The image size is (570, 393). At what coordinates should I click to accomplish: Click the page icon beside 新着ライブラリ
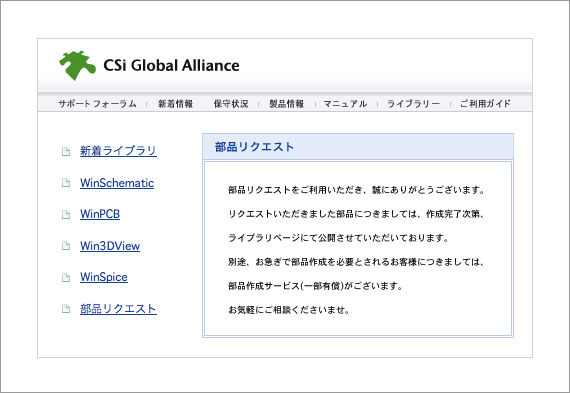point(66,151)
